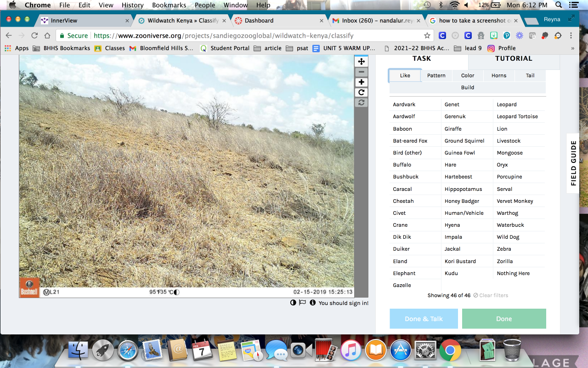Open Chrome three-dot menu

[x=571, y=35]
